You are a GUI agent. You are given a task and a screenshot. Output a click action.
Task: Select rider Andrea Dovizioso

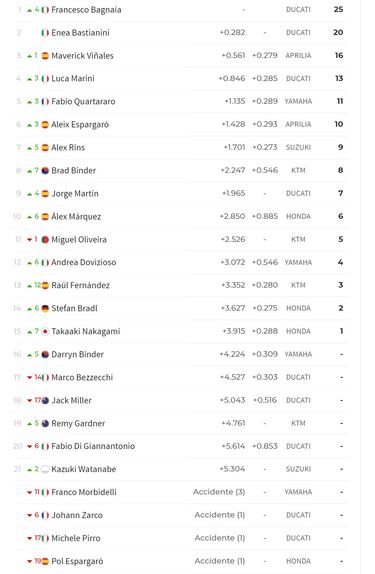[83, 262]
